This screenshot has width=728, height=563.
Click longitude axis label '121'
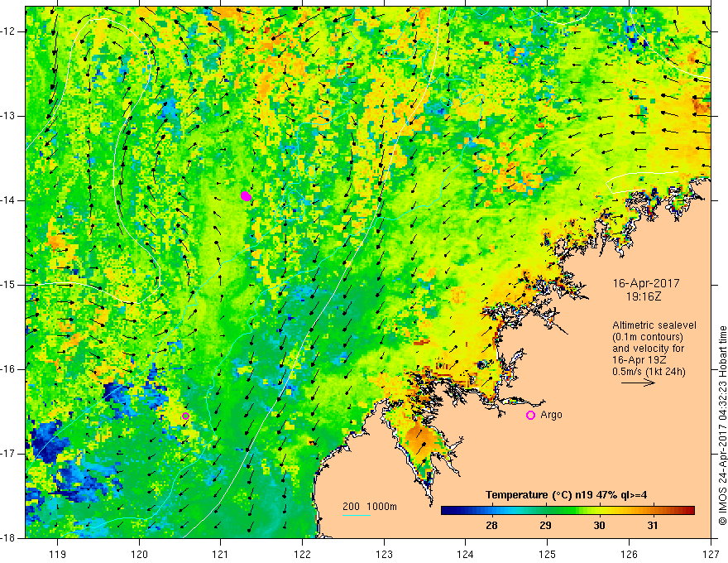click(221, 554)
